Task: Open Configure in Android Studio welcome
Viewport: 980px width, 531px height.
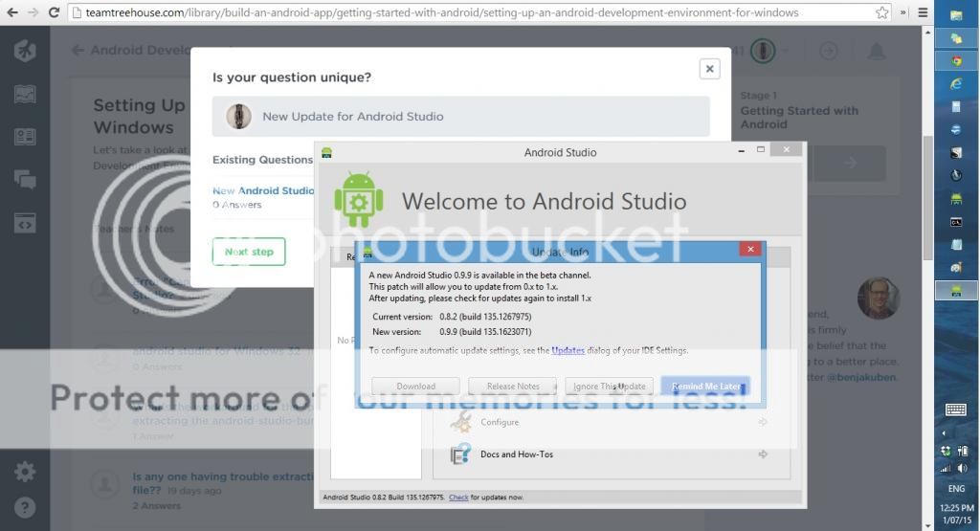Action: tap(500, 422)
